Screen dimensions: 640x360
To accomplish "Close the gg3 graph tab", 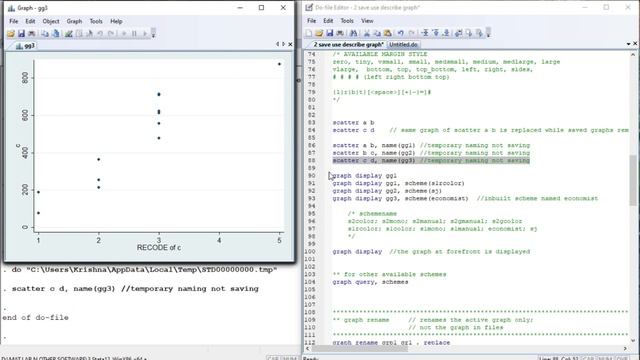I will coord(290,44).
